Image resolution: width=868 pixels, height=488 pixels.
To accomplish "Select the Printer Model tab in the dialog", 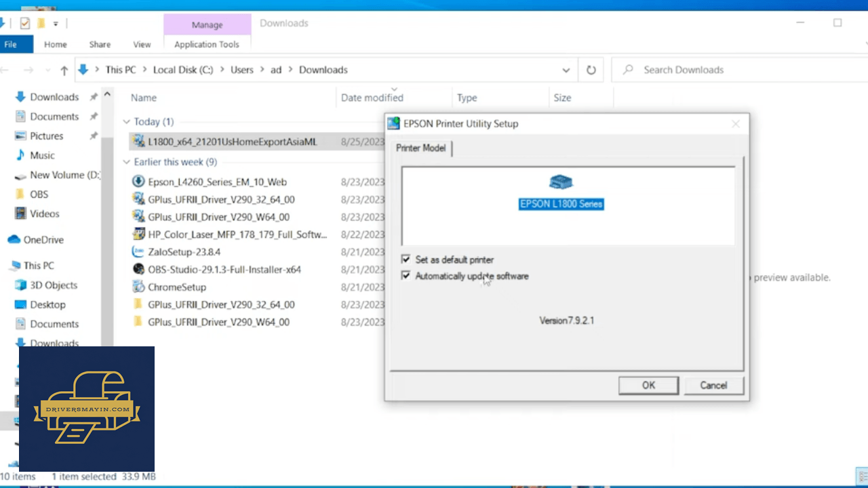I will coord(421,148).
